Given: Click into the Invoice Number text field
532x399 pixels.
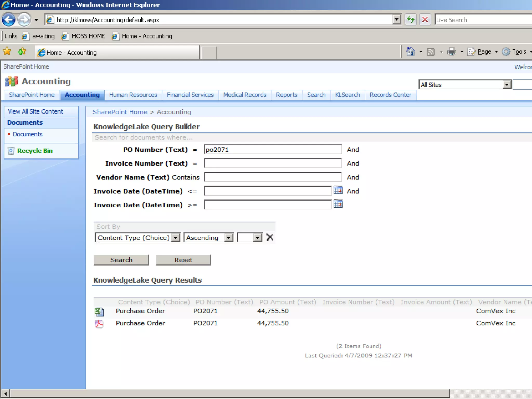Looking at the screenshot, I should (x=273, y=163).
